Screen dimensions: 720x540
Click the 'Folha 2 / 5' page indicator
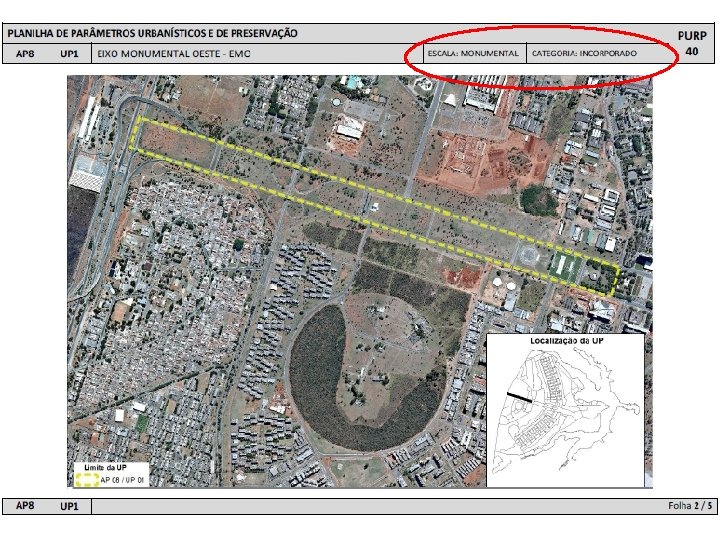pyautogui.click(x=690, y=506)
